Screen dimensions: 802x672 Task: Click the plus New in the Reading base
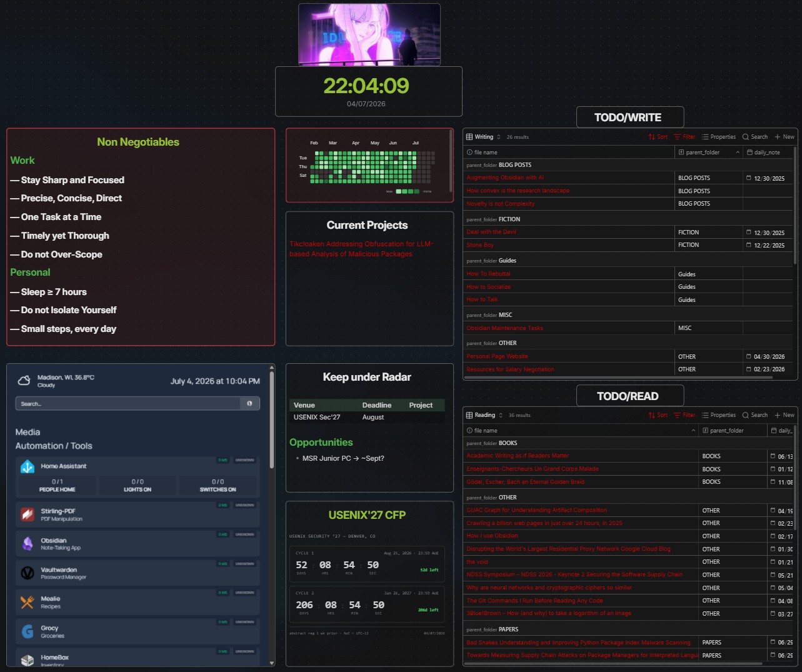click(x=784, y=415)
